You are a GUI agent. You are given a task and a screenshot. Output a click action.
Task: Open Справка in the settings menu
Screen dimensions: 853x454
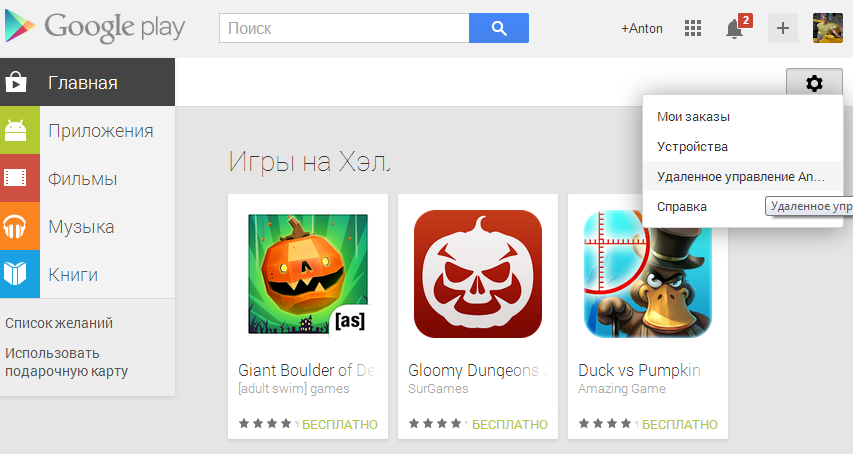point(682,207)
